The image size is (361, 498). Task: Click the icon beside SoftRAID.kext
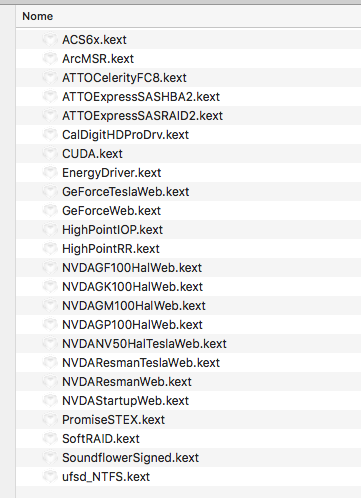(50, 438)
